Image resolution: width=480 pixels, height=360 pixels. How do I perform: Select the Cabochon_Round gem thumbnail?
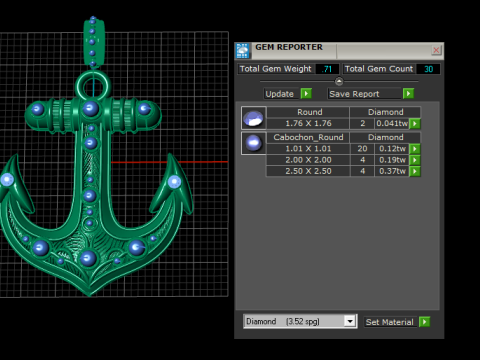pyautogui.click(x=254, y=143)
